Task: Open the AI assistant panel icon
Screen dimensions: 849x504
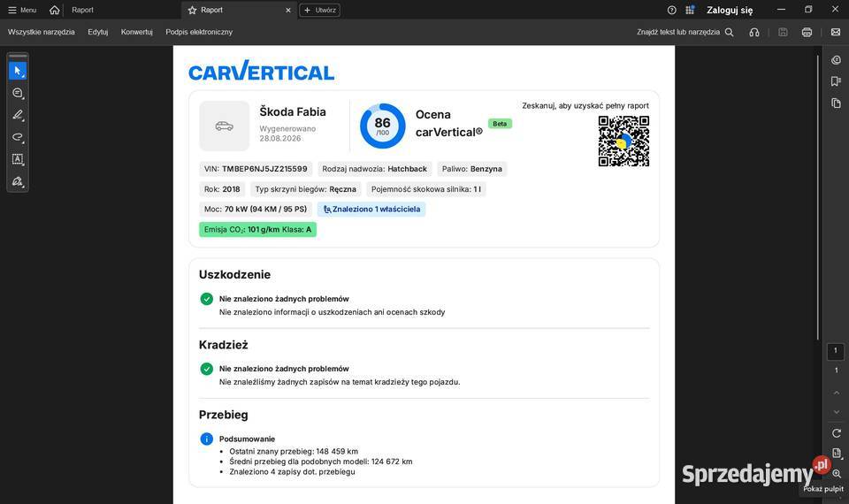Action: (836, 60)
